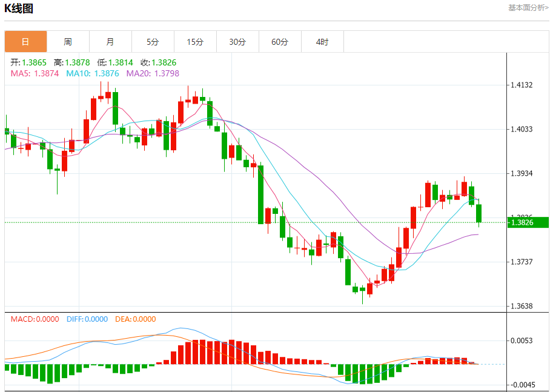Screen dimensions: 553x392
Task: Select the 30分 timeframe tab
Action: 237,42
